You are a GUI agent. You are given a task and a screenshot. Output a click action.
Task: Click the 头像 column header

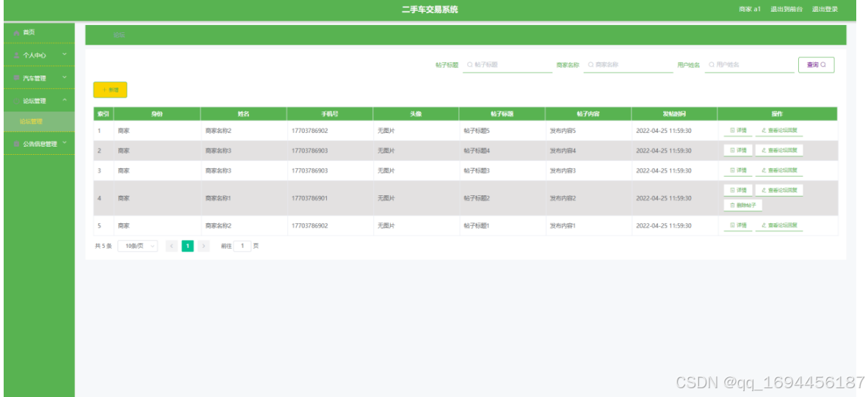pos(416,114)
